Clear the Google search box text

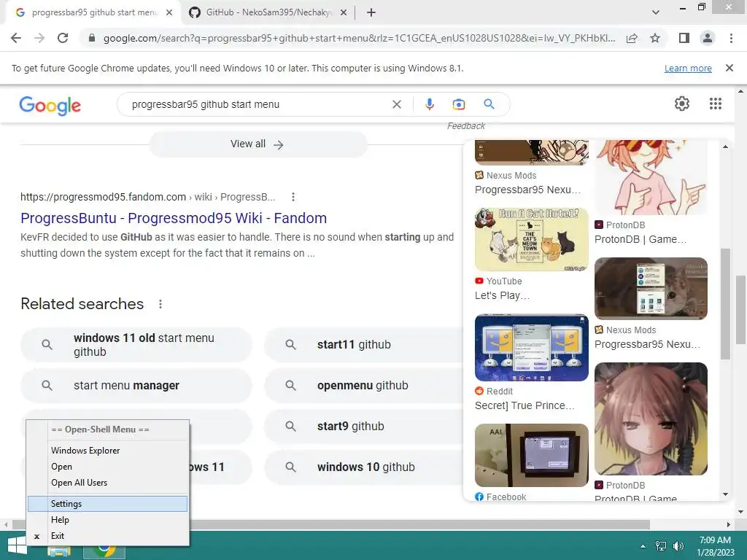[396, 104]
